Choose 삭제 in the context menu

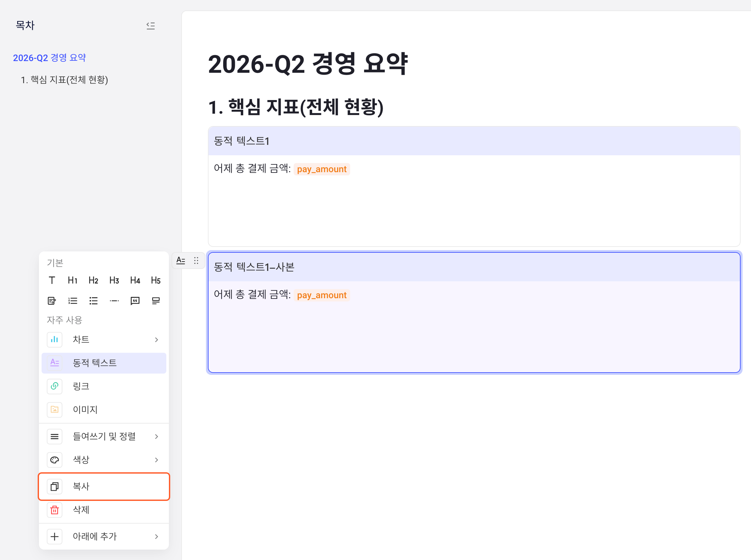[104, 510]
